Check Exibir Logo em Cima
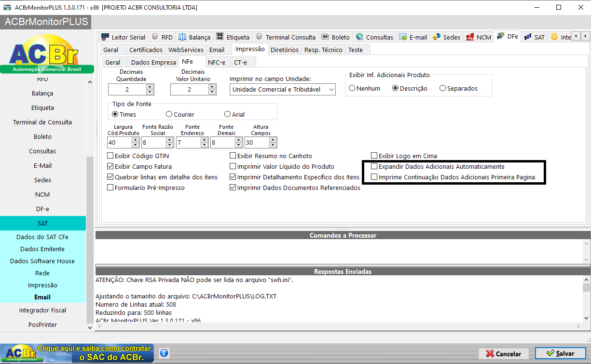This screenshot has width=591, height=364. [x=374, y=156]
